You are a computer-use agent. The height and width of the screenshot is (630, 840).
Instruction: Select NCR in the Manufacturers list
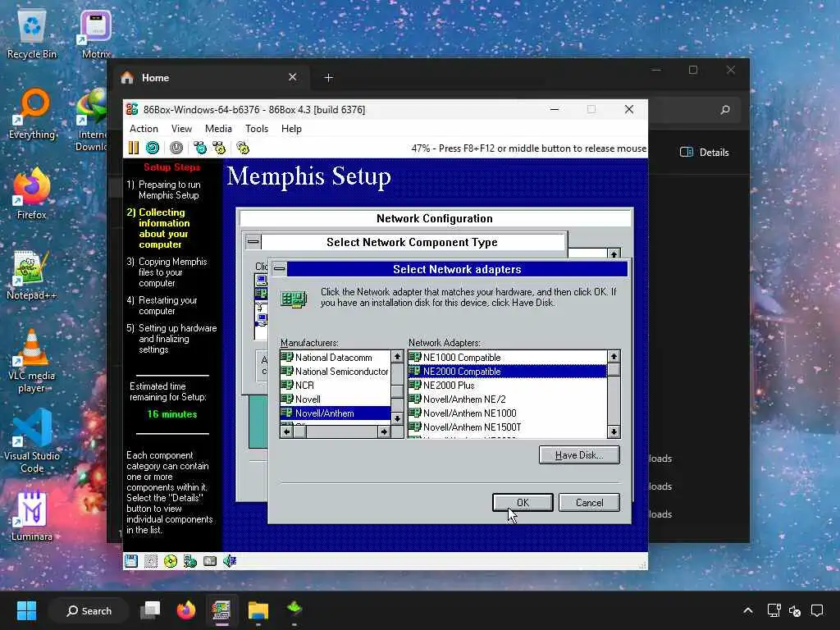tap(336, 386)
